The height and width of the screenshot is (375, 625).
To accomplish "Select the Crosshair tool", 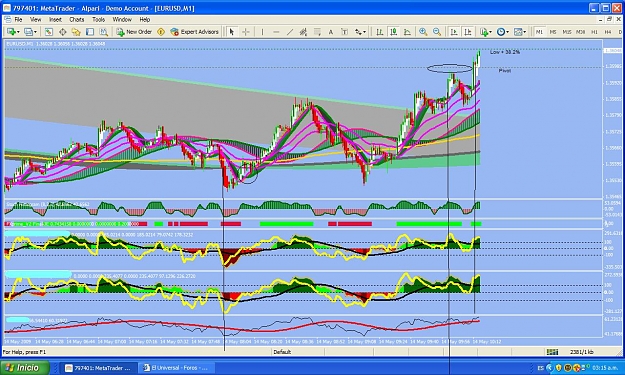I will pos(246,32).
